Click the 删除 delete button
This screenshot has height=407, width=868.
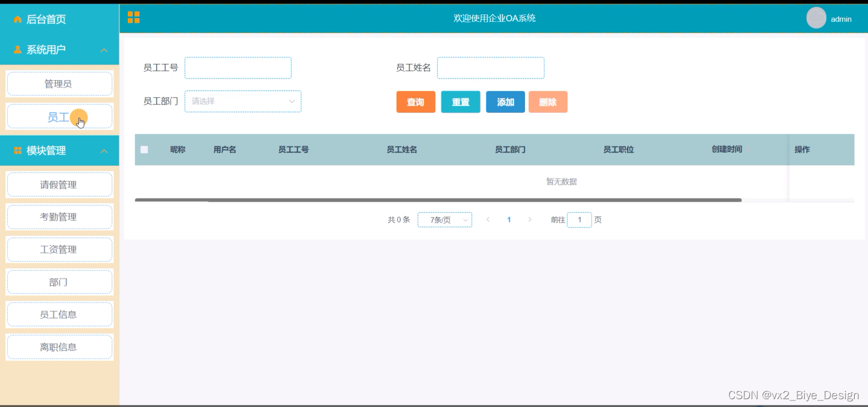(x=548, y=102)
